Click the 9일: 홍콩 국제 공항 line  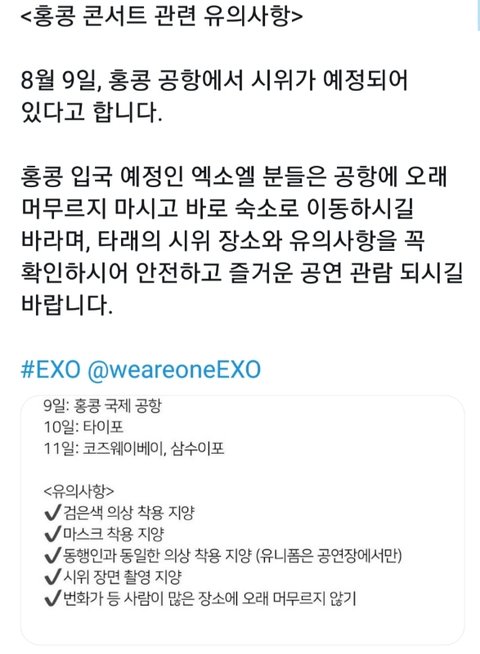click(x=102, y=405)
